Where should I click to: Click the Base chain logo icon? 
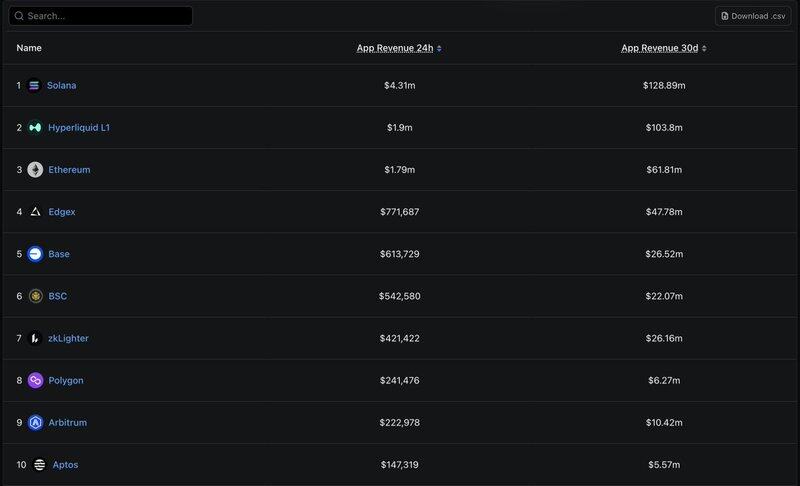(35, 254)
